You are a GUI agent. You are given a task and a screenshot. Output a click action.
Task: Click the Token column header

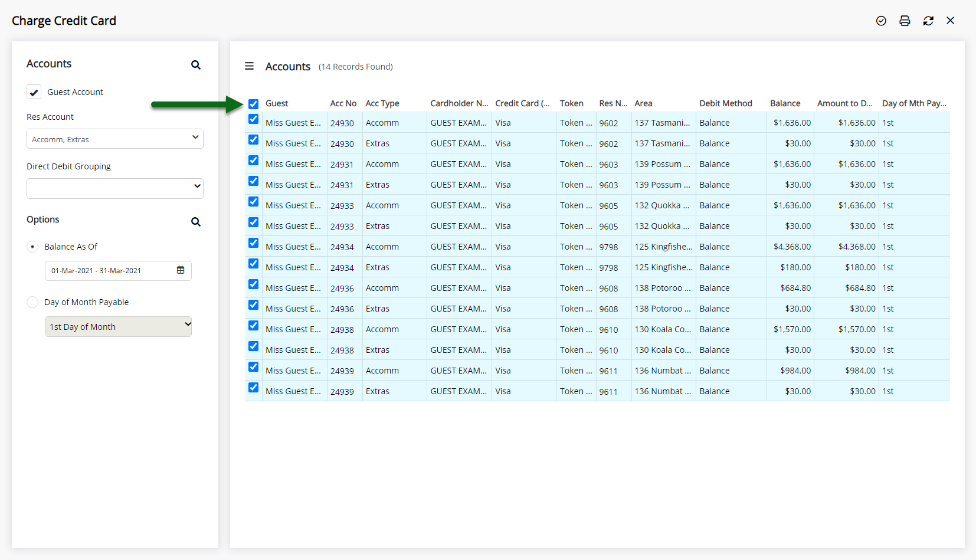click(572, 103)
